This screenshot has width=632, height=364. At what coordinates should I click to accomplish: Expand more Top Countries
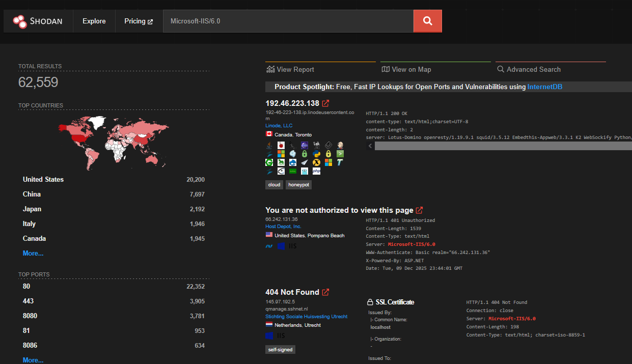33,253
